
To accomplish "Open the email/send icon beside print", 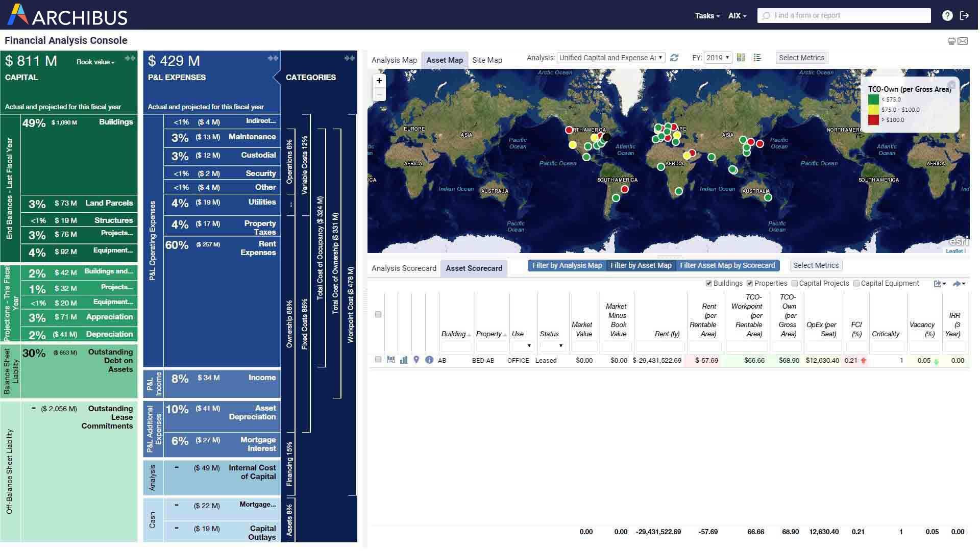I will [964, 41].
